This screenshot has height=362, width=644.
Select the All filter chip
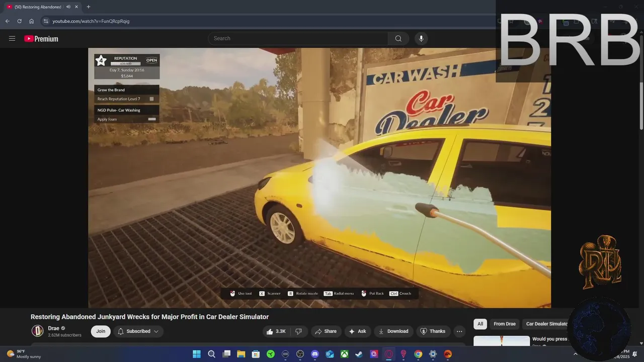tap(480, 324)
